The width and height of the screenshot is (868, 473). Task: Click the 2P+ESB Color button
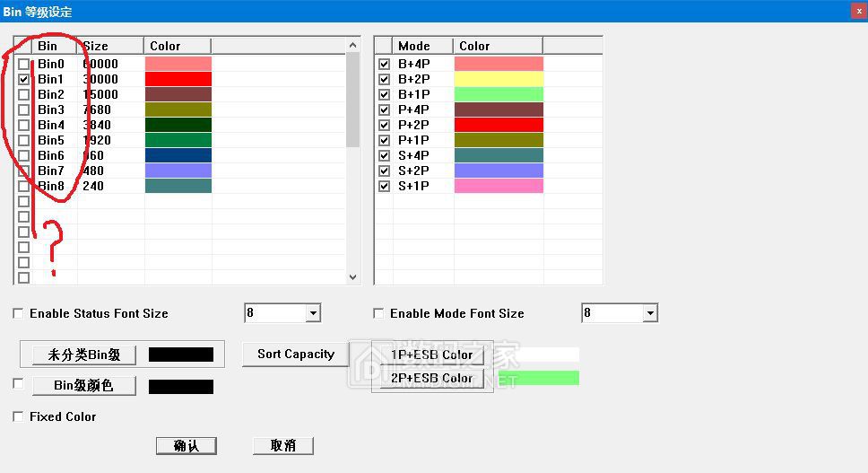[x=431, y=378]
